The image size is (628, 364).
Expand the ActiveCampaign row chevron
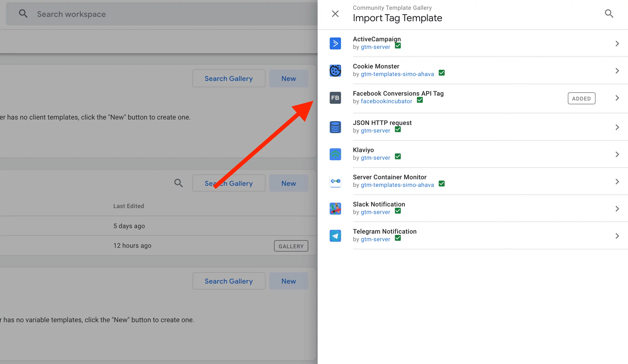[x=617, y=43]
